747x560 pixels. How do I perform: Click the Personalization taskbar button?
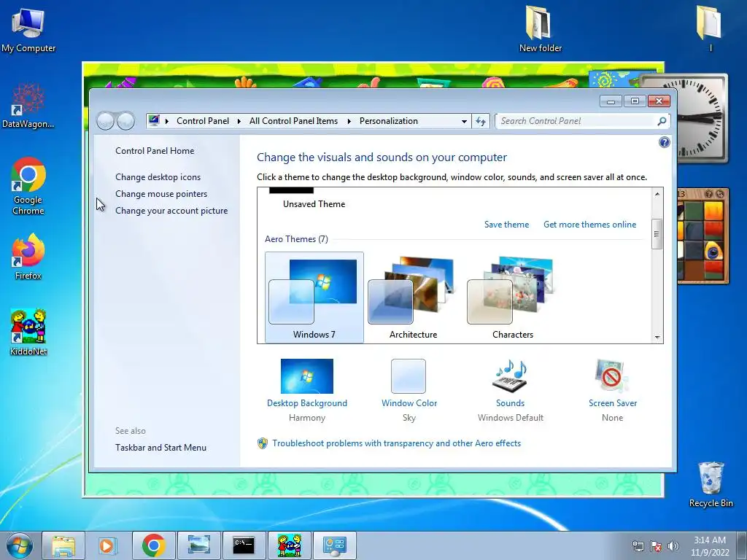pyautogui.click(x=334, y=545)
